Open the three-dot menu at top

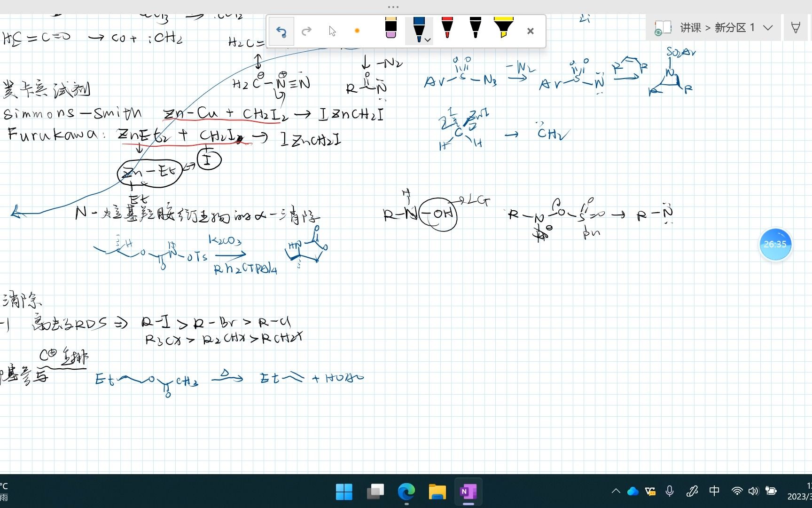pyautogui.click(x=393, y=7)
